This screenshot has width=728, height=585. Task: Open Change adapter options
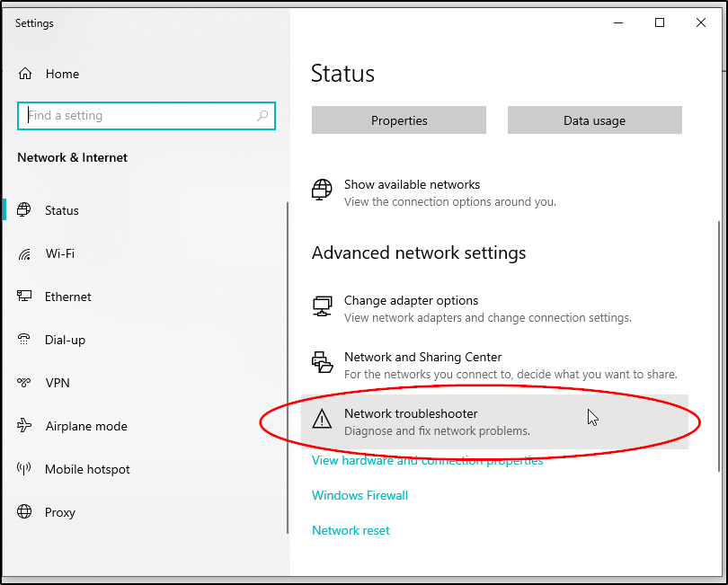click(411, 301)
